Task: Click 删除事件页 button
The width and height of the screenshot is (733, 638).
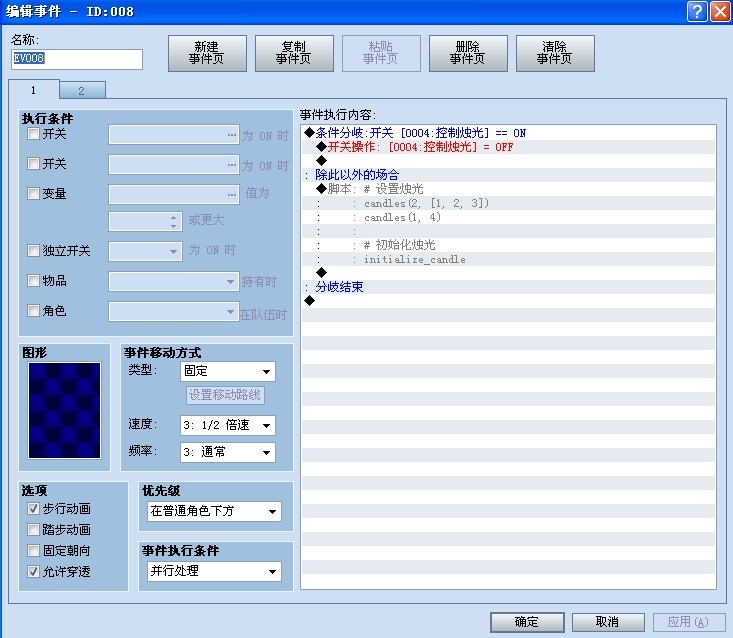Action: click(468, 53)
